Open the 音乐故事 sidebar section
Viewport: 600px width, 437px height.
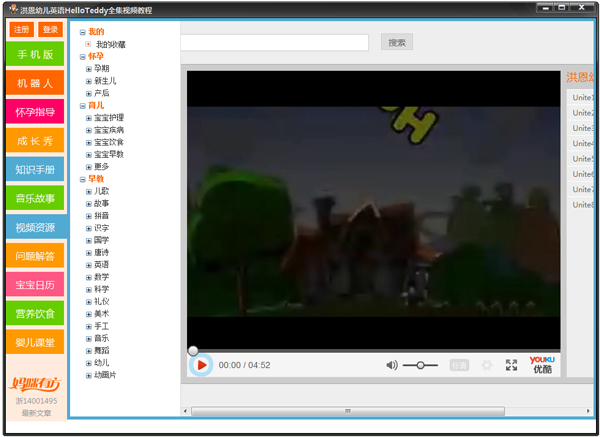(35, 198)
